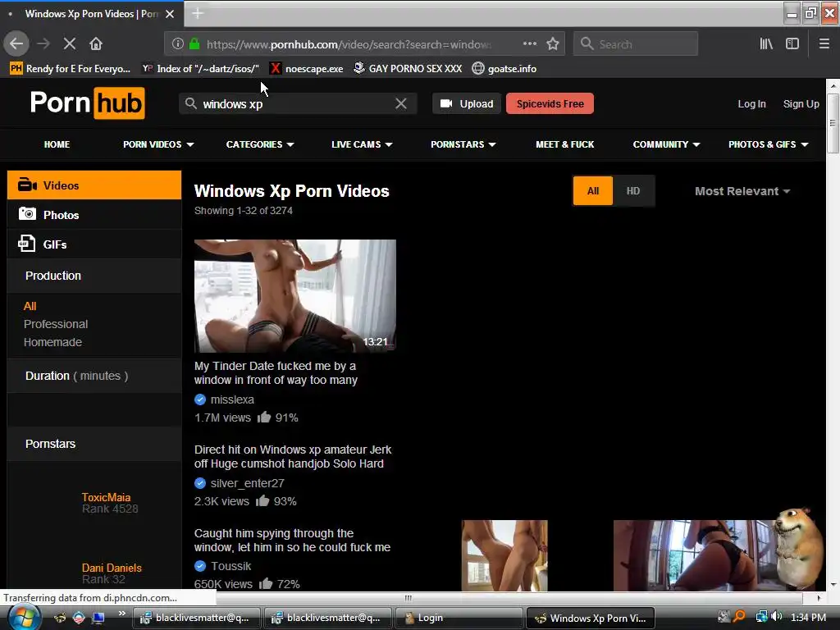Expand the Community nav dropdown

(666, 144)
